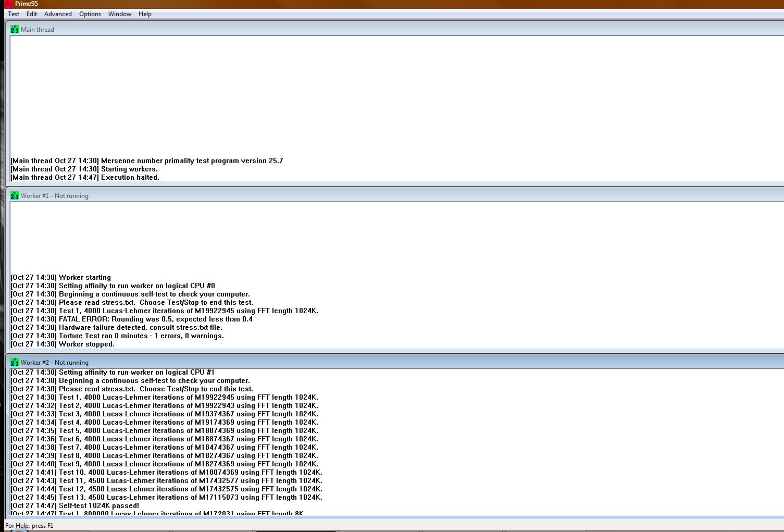784x532 pixels.
Task: Click the Main thread window icon
Action: 15,29
